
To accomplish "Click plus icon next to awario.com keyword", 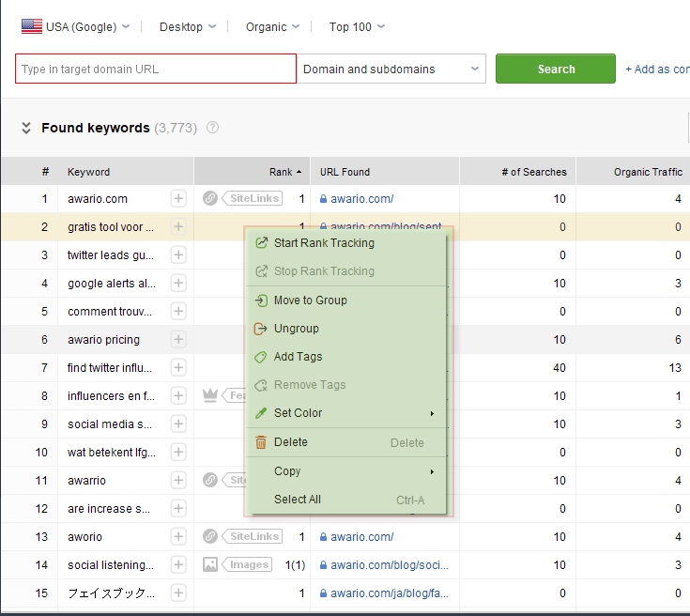I will pyautogui.click(x=178, y=198).
